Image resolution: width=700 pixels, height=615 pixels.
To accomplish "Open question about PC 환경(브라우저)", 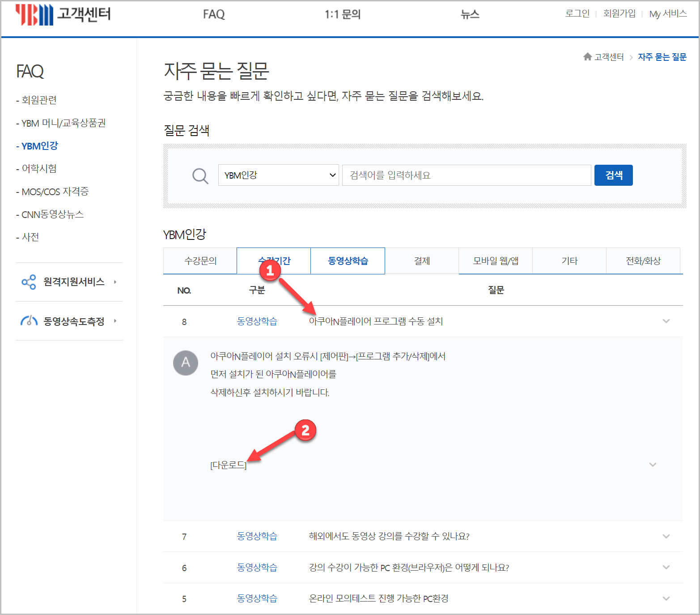I will click(x=409, y=568).
